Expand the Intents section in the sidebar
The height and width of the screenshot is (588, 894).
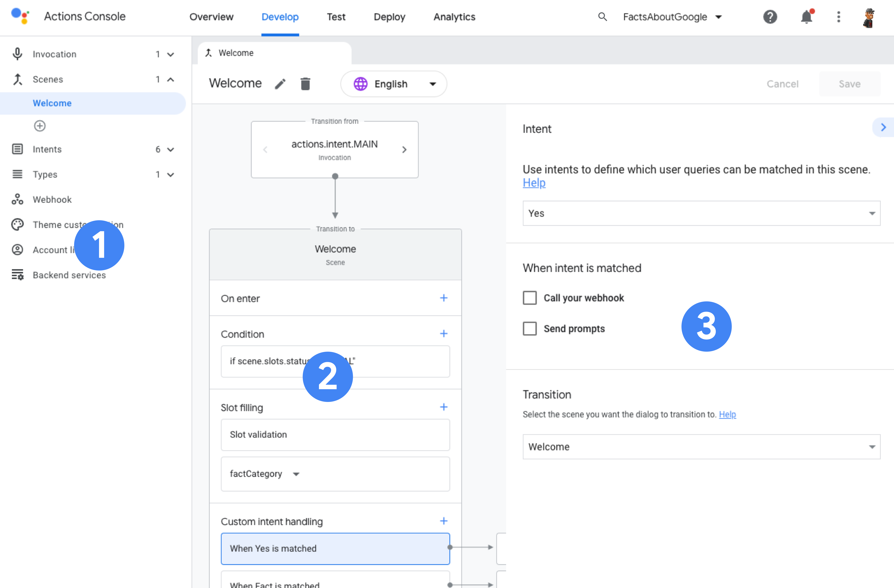click(x=170, y=150)
